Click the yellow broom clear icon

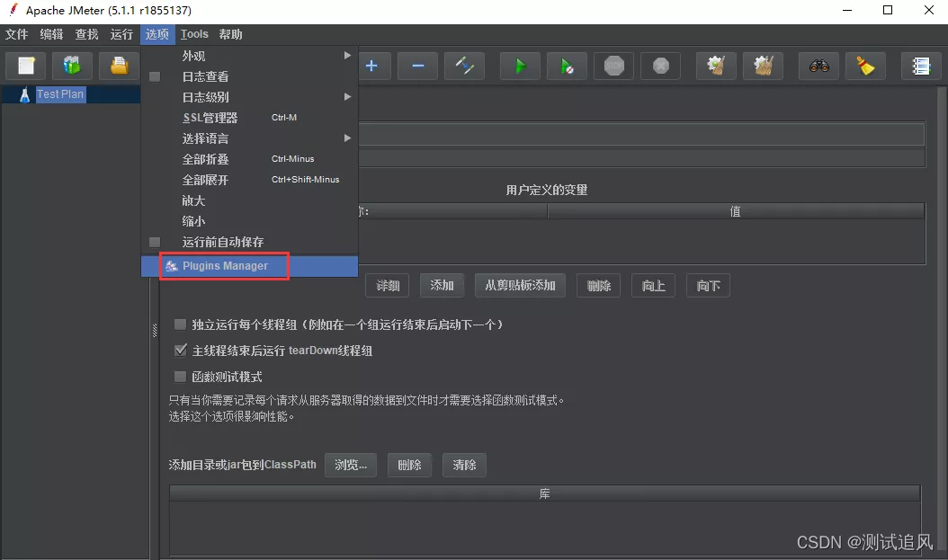point(865,66)
